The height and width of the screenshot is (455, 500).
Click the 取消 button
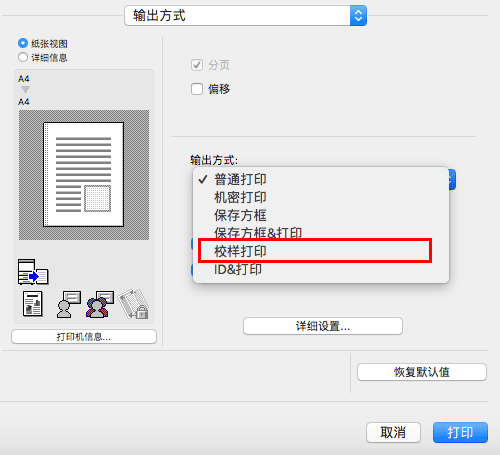(x=393, y=433)
